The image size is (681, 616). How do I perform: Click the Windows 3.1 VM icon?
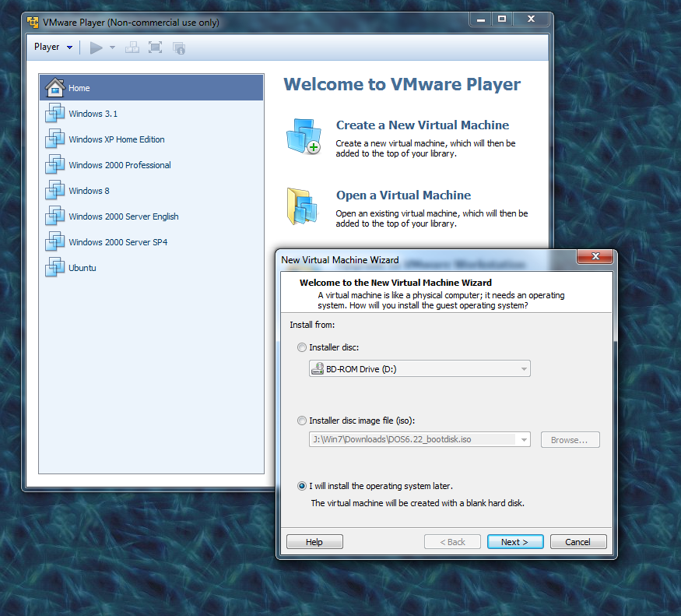[x=55, y=113]
